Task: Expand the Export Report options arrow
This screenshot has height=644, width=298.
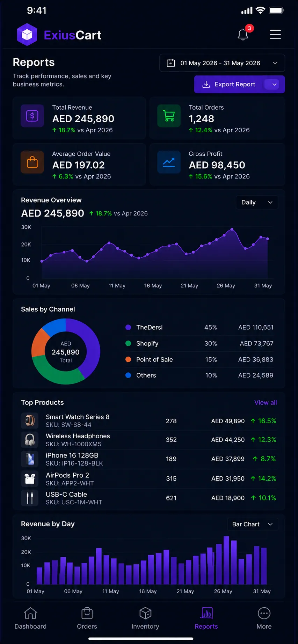Action: coord(275,84)
